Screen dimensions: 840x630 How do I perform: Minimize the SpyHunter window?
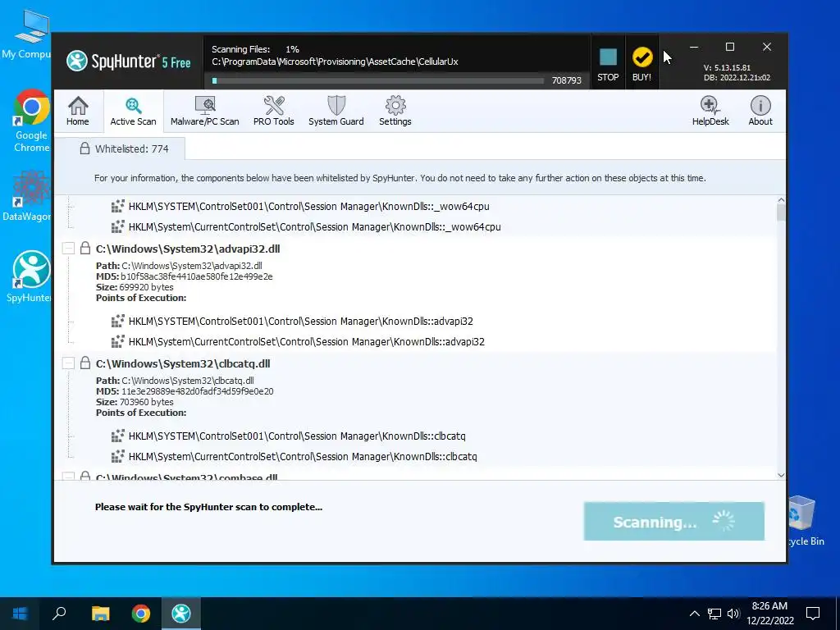click(694, 47)
